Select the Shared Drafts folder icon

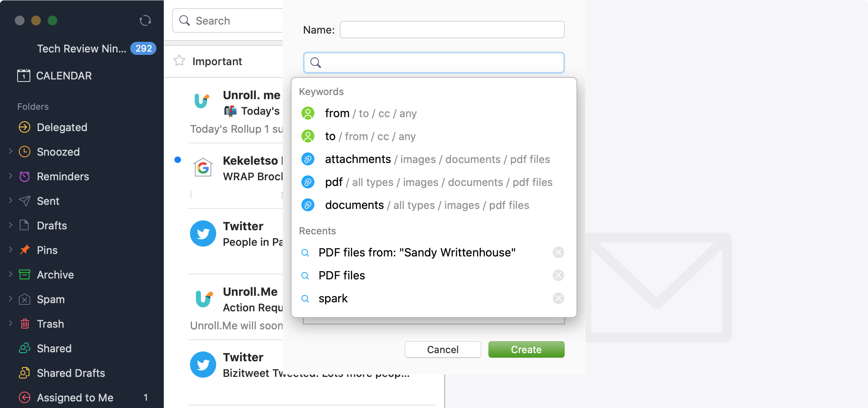click(25, 373)
